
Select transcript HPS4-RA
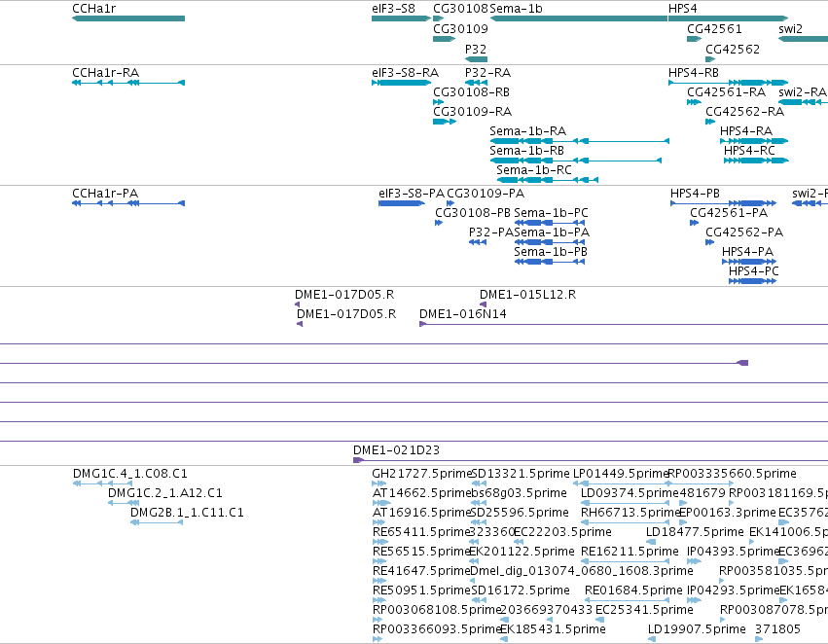click(746, 131)
